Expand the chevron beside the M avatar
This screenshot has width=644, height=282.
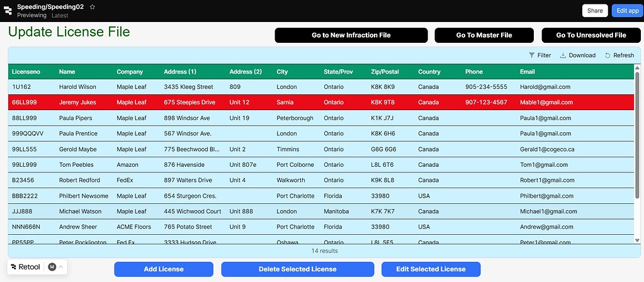click(61, 267)
